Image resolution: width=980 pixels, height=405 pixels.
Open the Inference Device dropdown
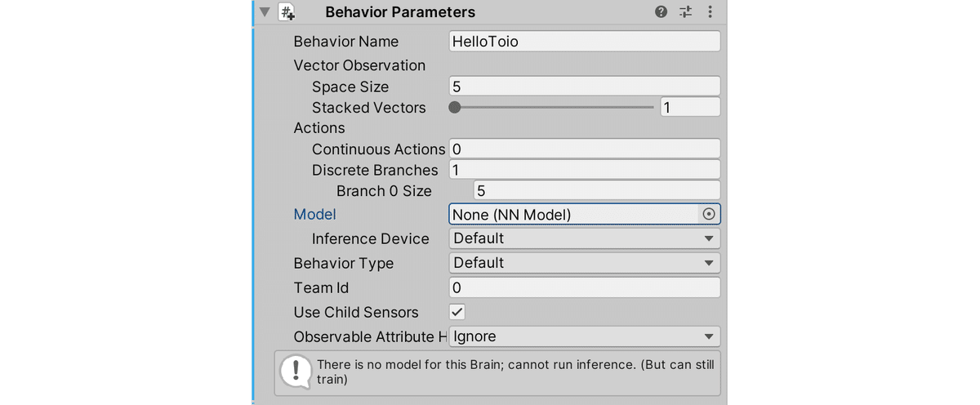(584, 238)
